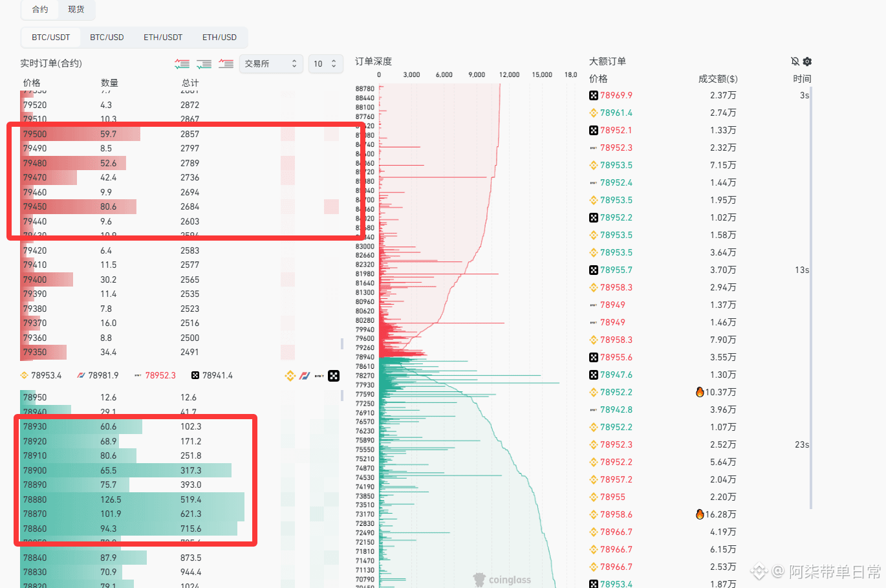Click OKX icon of 78953.4 large order
The height and width of the screenshot is (588, 886).
tap(594, 583)
